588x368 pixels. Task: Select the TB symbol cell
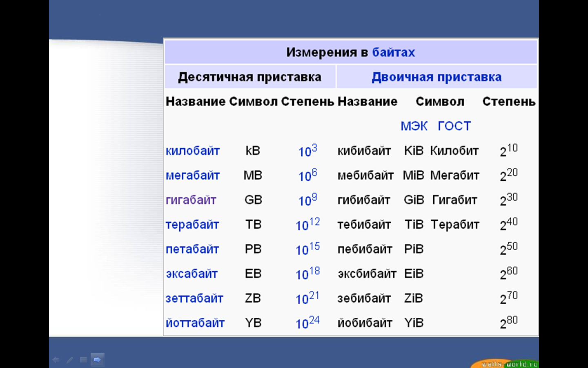(253, 224)
